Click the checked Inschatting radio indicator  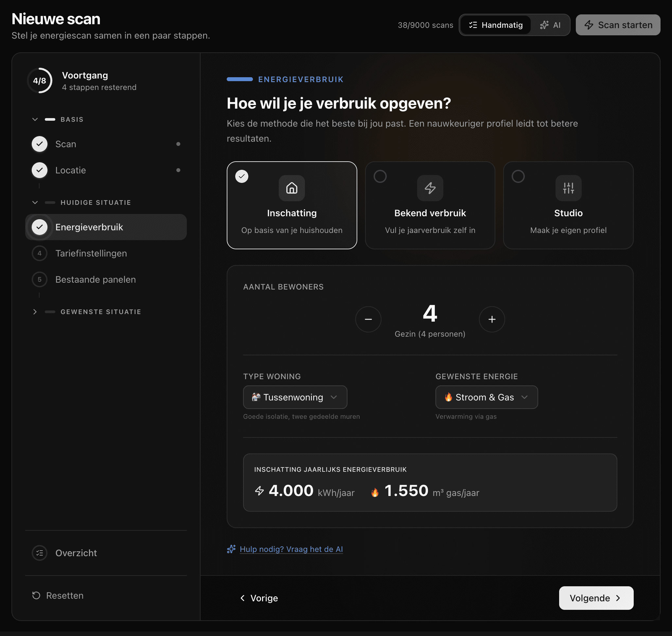point(242,176)
